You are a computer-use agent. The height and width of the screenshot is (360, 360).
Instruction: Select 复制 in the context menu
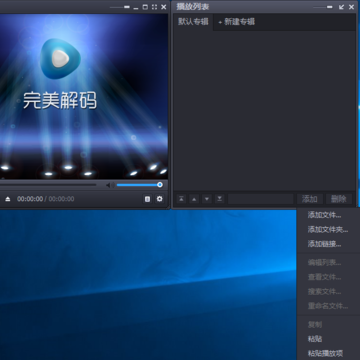coord(328,325)
